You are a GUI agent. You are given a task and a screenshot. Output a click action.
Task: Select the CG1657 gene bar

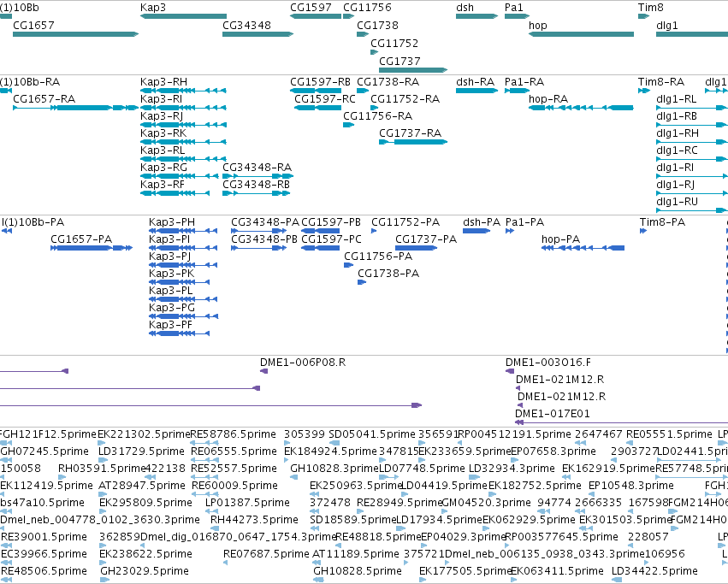point(75,34)
